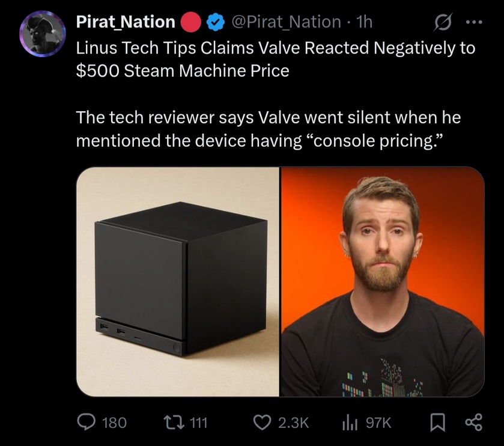The image size is (504, 446).
Task: Open the three-dot more options menu
Action: 475,22
